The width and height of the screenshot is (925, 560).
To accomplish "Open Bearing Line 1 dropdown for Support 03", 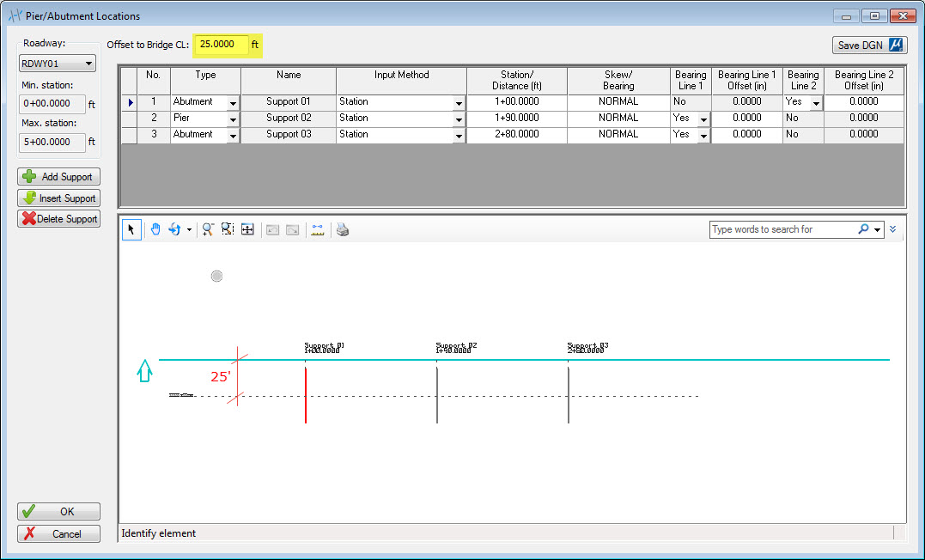I will click(x=703, y=137).
